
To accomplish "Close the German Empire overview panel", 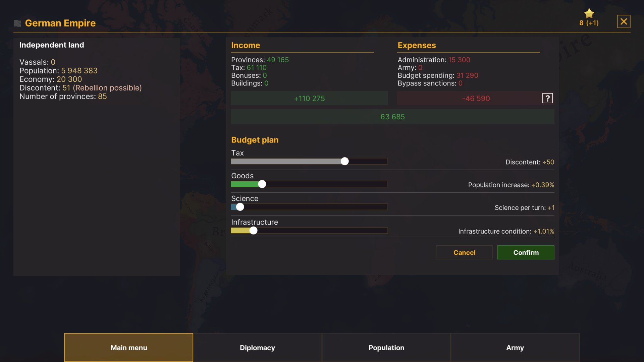I will click(x=624, y=21).
